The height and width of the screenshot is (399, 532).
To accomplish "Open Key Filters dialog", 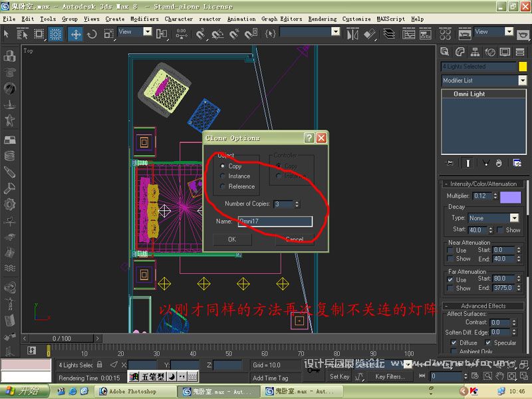I will pyautogui.click(x=390, y=376).
